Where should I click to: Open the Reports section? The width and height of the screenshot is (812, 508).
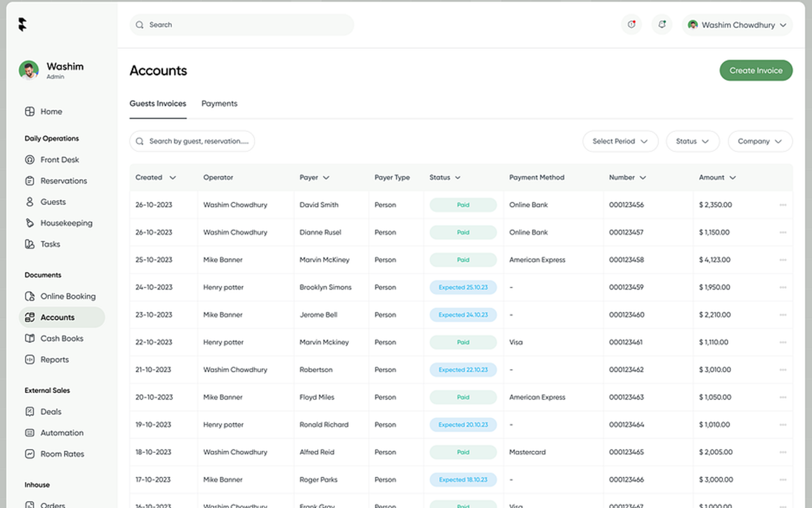[x=56, y=359]
